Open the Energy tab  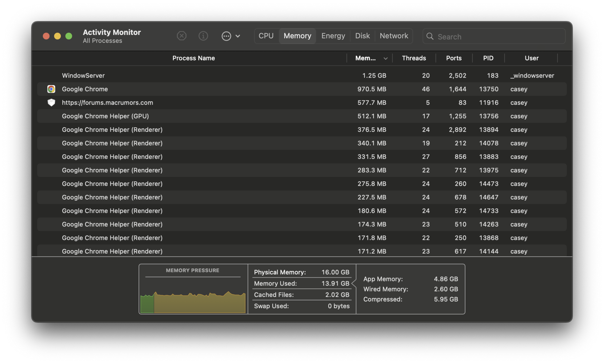click(x=333, y=36)
